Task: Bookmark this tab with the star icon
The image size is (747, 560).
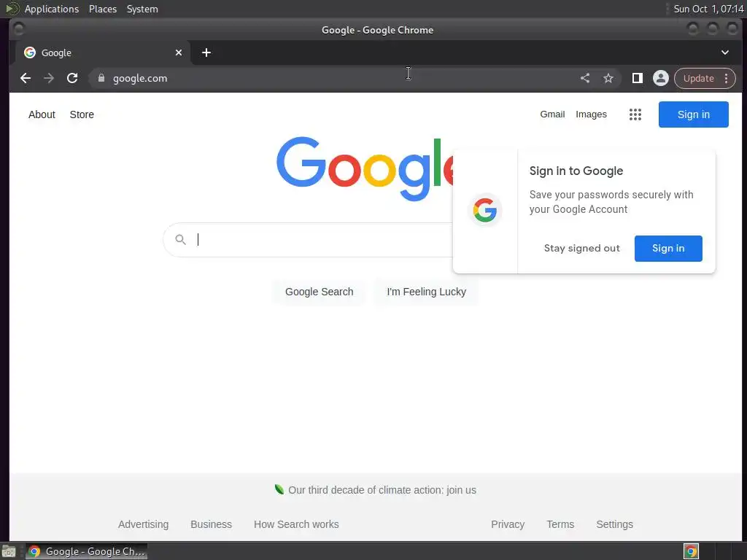Action: 608,78
